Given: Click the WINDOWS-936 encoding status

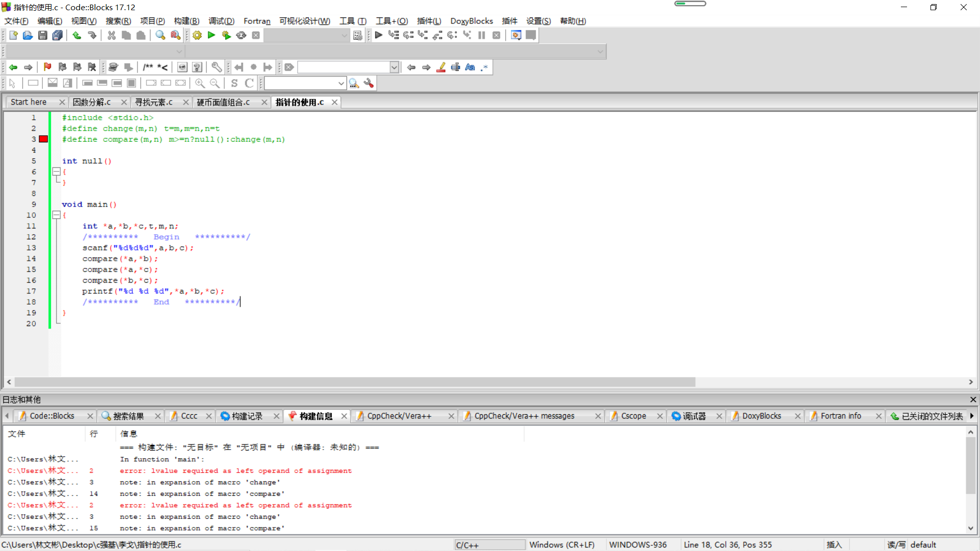Looking at the screenshot, I should pyautogui.click(x=638, y=545).
